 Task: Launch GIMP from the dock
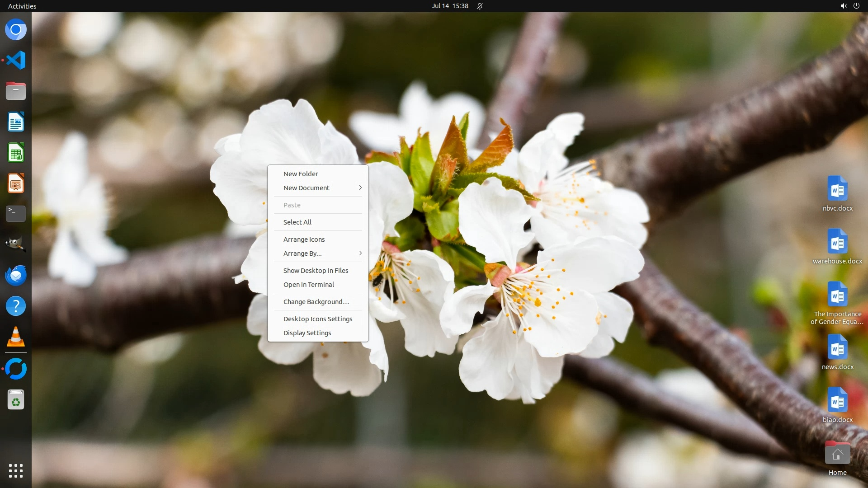[x=16, y=244]
